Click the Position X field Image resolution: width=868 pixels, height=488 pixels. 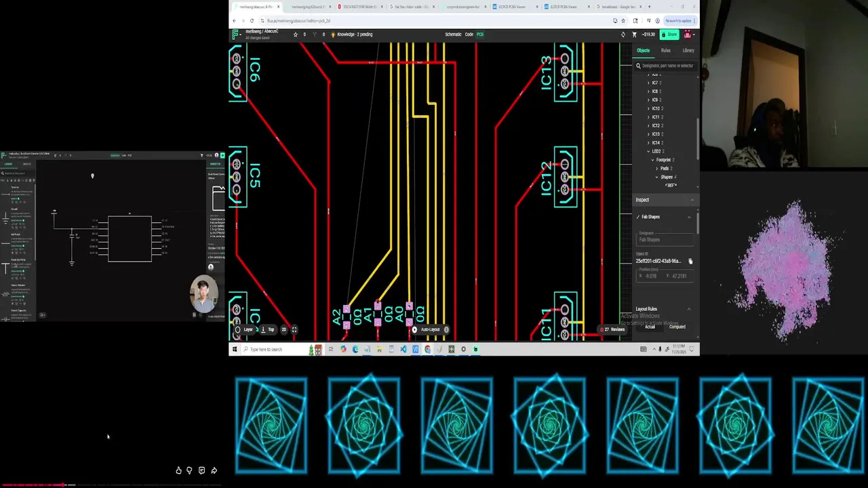click(650, 277)
